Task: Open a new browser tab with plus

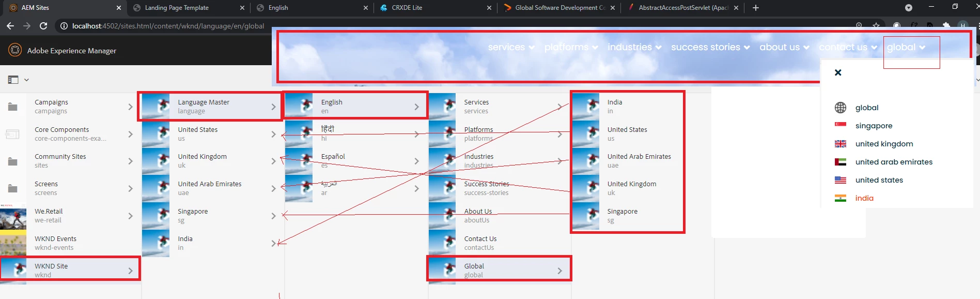Action: [x=756, y=8]
